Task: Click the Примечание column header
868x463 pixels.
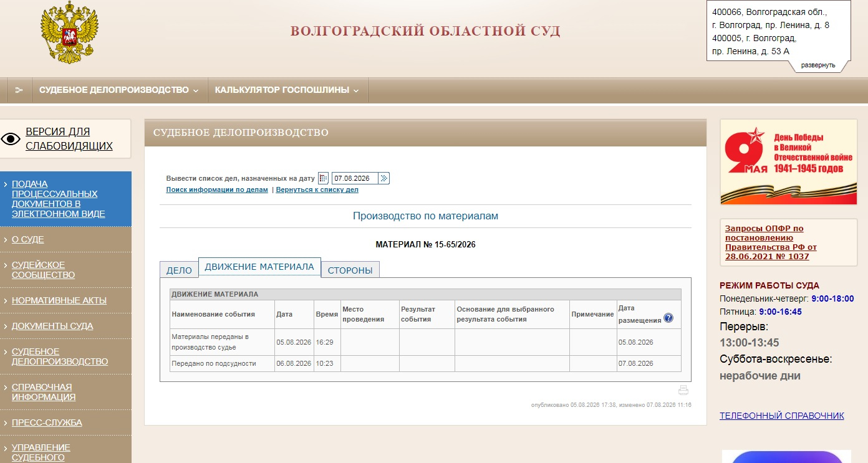Action: tap(592, 315)
